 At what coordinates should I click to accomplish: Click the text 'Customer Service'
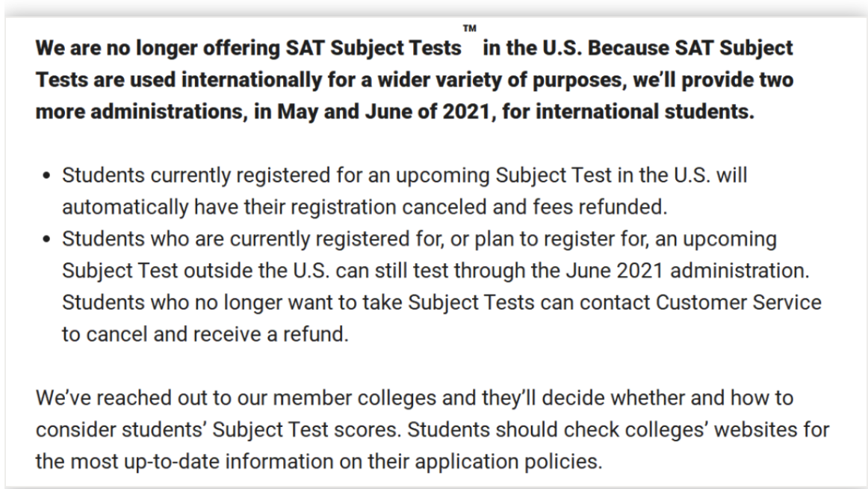coord(739,303)
